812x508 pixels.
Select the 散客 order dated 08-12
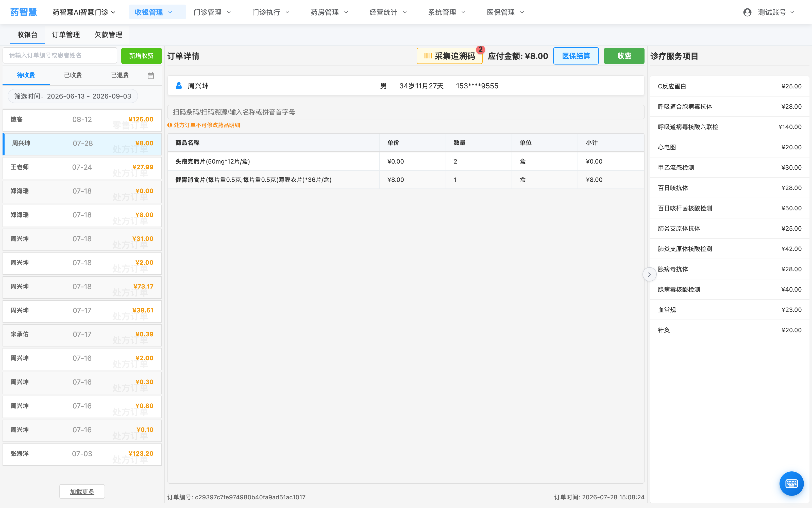[82, 120]
